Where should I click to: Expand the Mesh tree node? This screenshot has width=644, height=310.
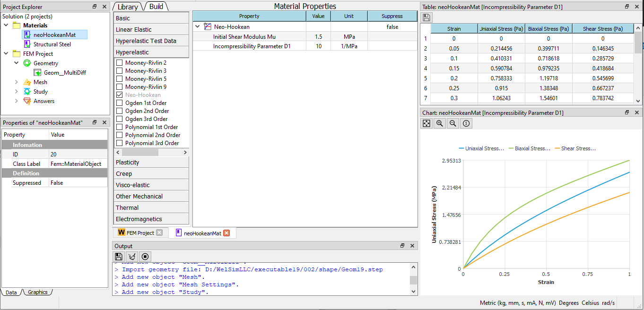click(17, 82)
